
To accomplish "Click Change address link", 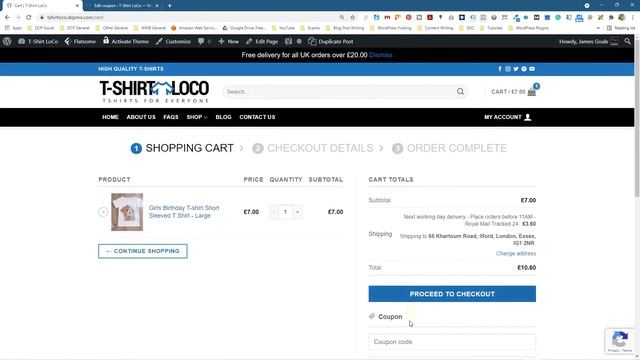I will [x=516, y=253].
